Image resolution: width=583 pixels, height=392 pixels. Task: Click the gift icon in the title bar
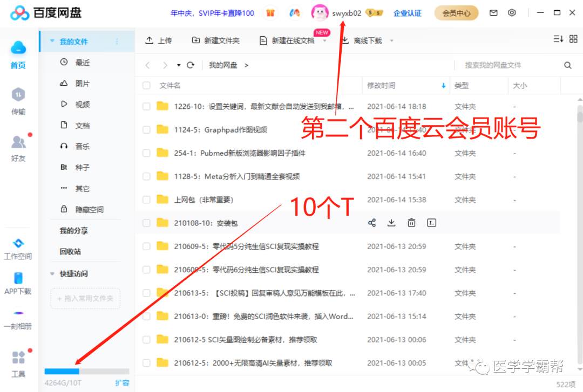270,13
